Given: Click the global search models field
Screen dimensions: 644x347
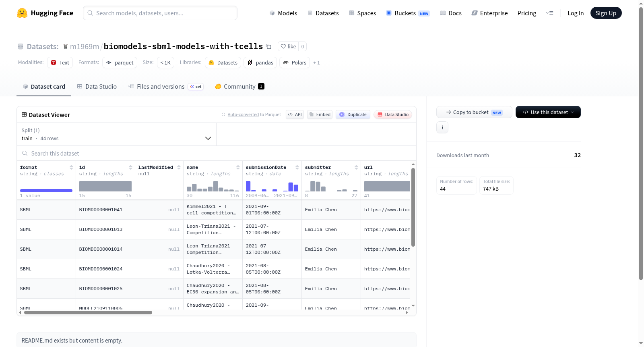Looking at the screenshot, I should tap(160, 13).
